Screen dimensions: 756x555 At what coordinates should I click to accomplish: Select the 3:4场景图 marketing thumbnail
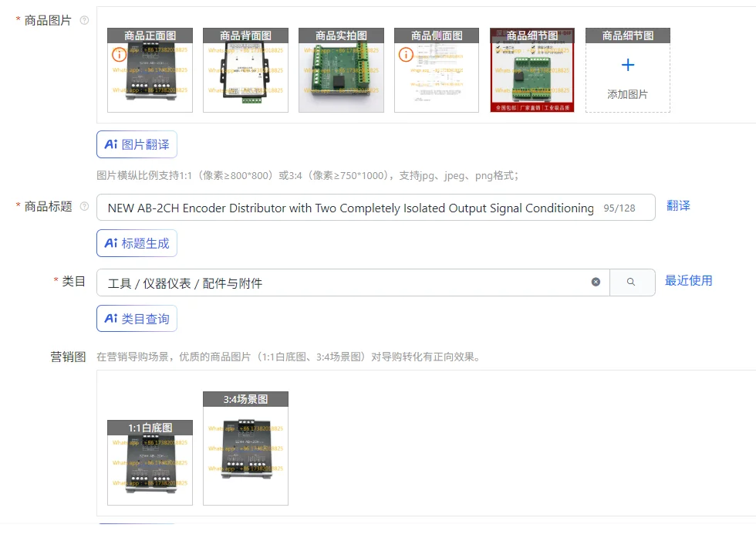click(x=245, y=448)
